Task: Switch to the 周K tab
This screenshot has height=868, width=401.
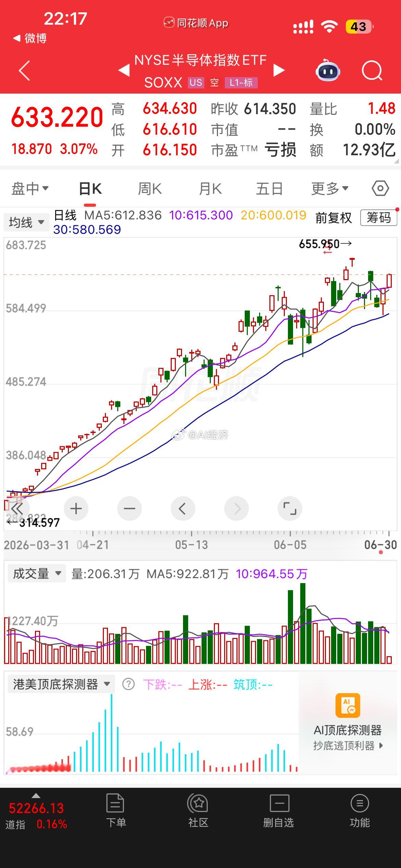Action: coord(150,189)
